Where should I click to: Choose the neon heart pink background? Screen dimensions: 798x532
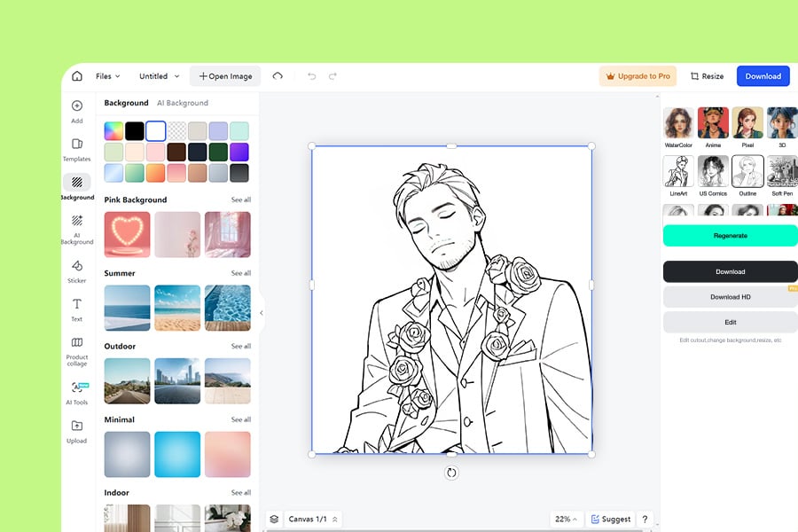(127, 235)
